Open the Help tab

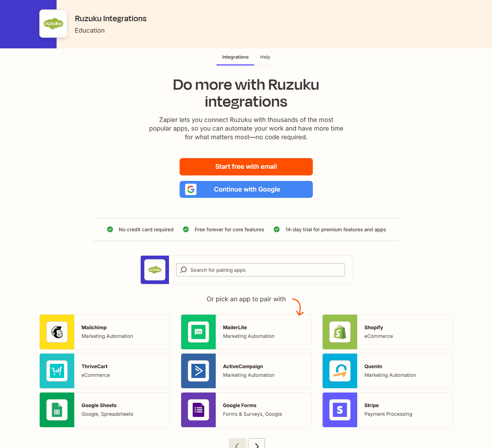[265, 57]
